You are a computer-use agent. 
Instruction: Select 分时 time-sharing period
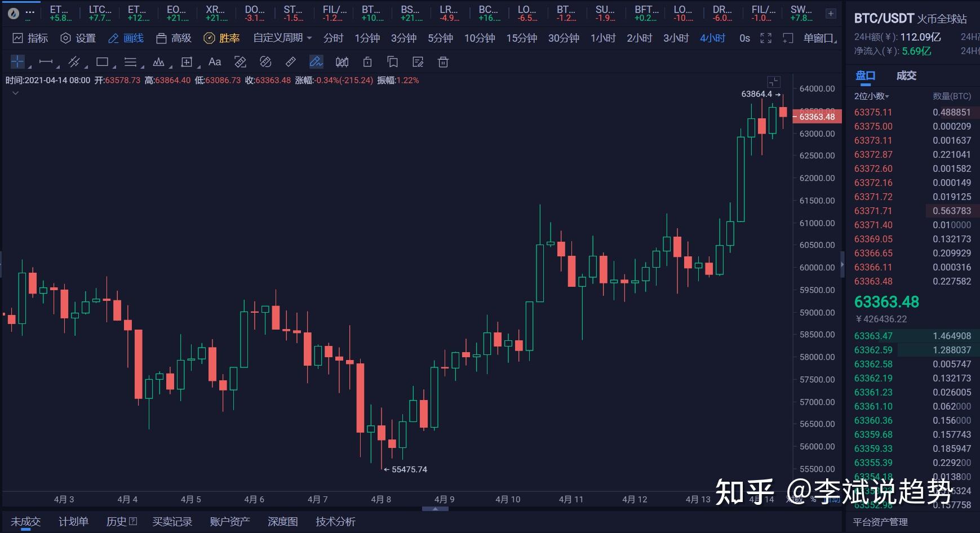(333, 38)
